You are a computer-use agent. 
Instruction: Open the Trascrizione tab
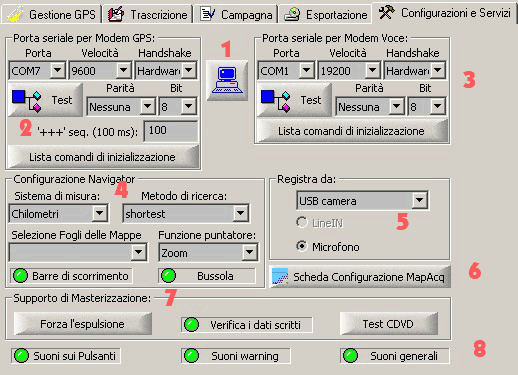click(148, 14)
